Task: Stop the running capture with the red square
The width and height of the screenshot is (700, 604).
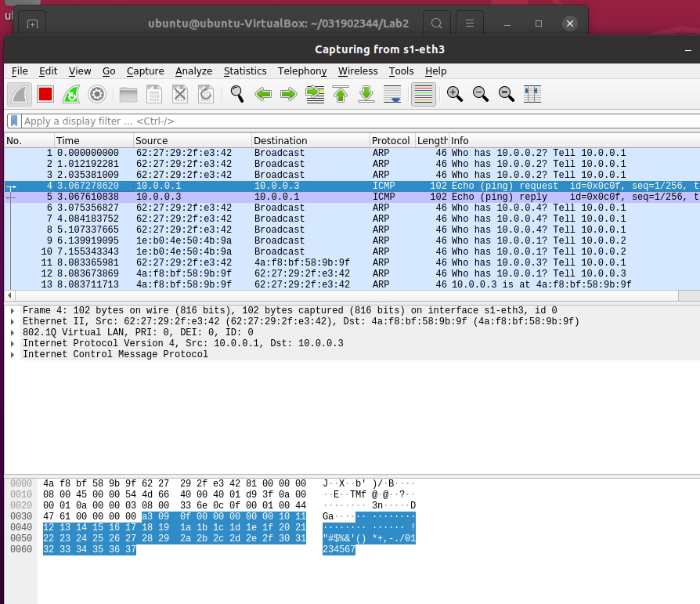Action: [x=45, y=94]
